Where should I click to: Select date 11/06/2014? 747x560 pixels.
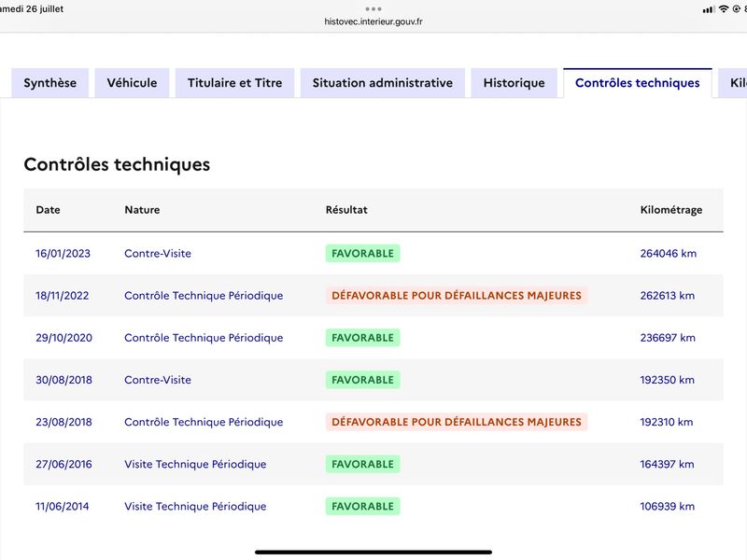[62, 506]
